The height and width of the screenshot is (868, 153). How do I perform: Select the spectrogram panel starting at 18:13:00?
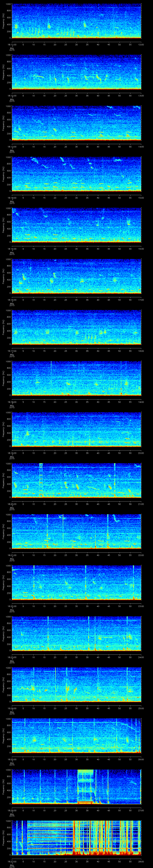click(x=76, y=123)
